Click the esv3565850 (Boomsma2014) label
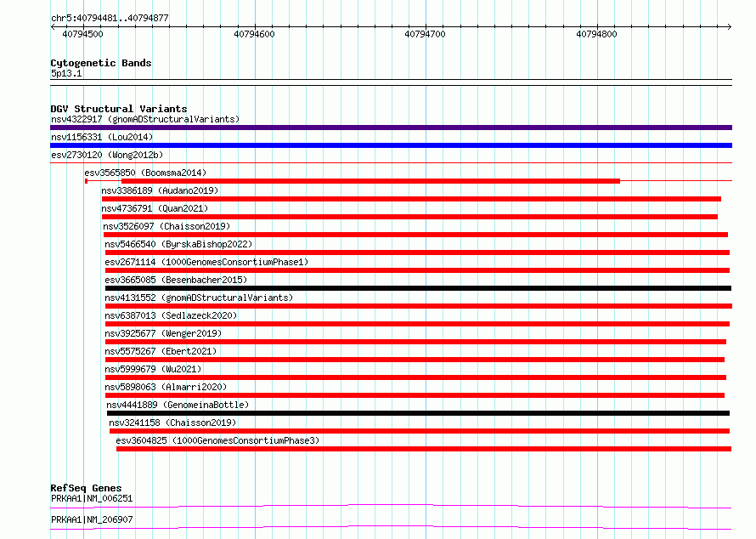756x539 pixels. click(x=145, y=173)
